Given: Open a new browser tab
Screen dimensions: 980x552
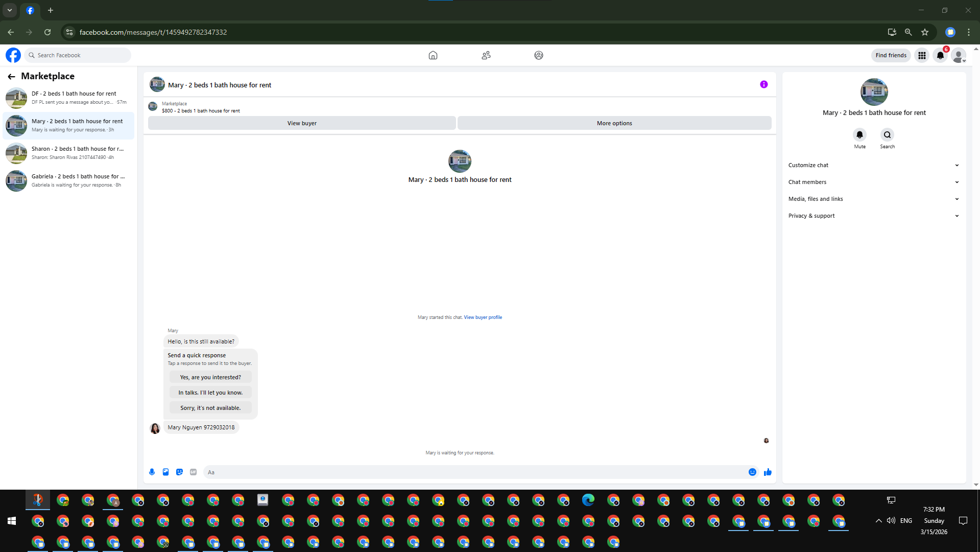Looking at the screenshot, I should pyautogui.click(x=51, y=10).
